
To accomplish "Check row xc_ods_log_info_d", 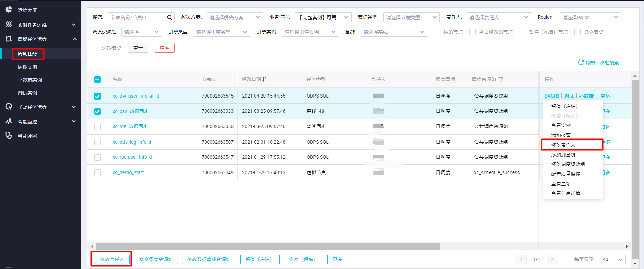I will coord(97,142).
